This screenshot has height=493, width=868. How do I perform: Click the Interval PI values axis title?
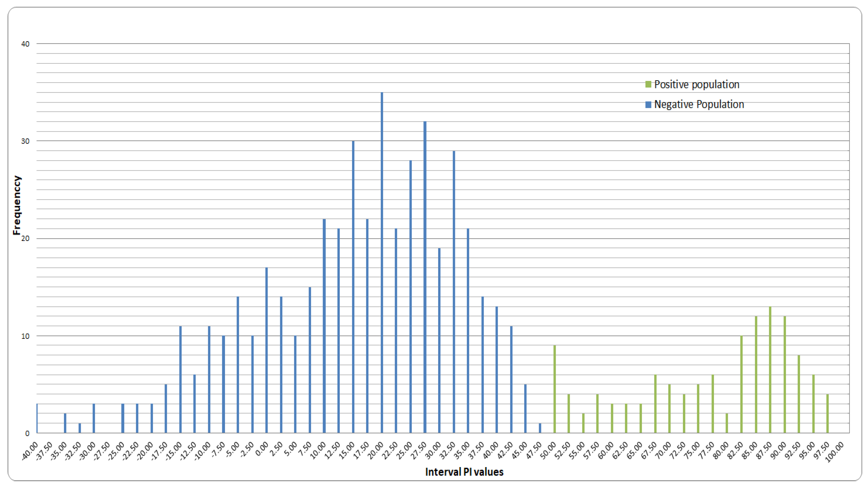tap(464, 472)
